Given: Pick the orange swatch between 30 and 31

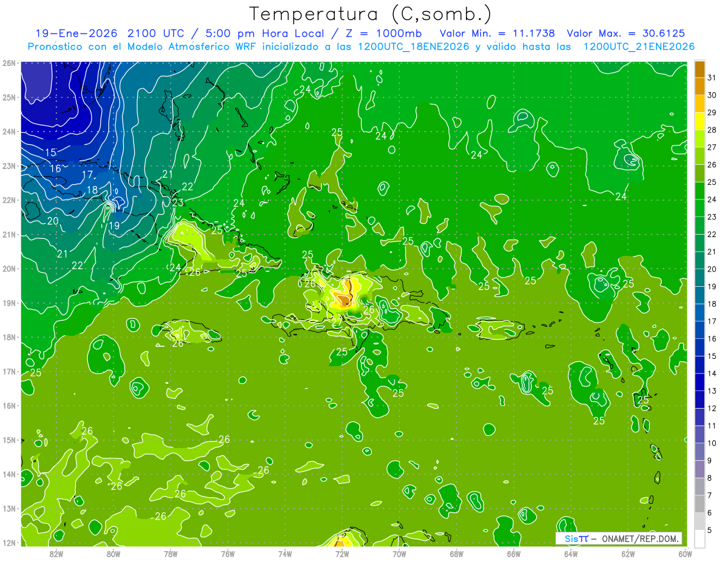Looking at the screenshot, I should click(699, 86).
